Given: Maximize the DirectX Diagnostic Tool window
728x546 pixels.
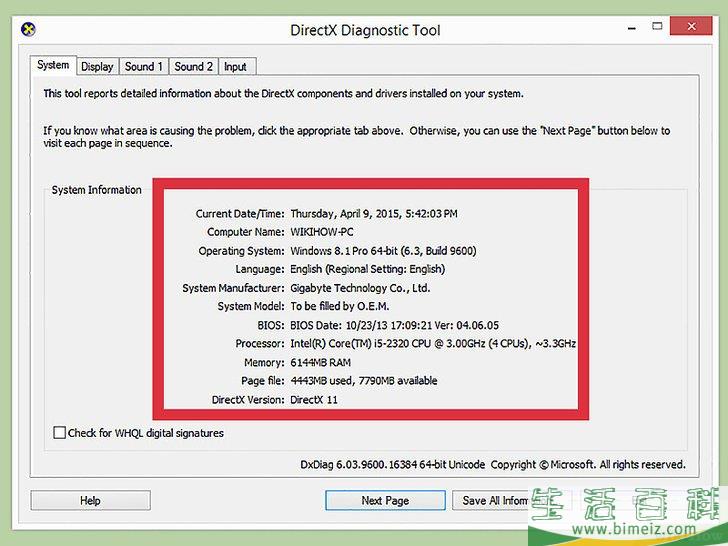Looking at the screenshot, I should [x=657, y=26].
